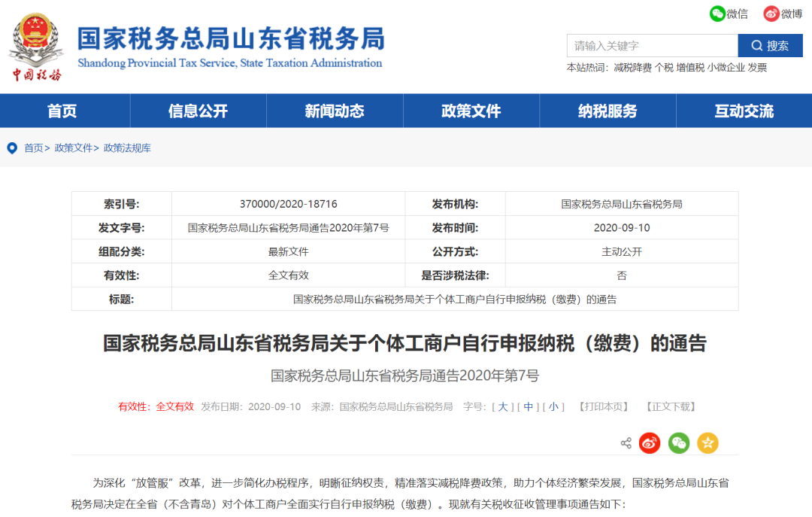Image resolution: width=812 pixels, height=517 pixels.
Task: Go to 政策文件 in breadcrumb
Action: [x=73, y=148]
